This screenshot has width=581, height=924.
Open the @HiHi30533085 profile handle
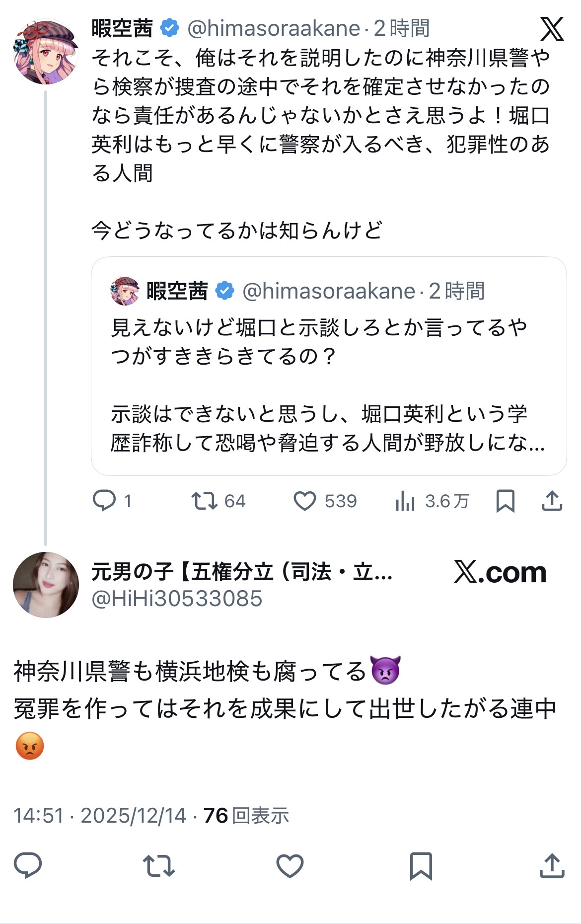(x=177, y=599)
